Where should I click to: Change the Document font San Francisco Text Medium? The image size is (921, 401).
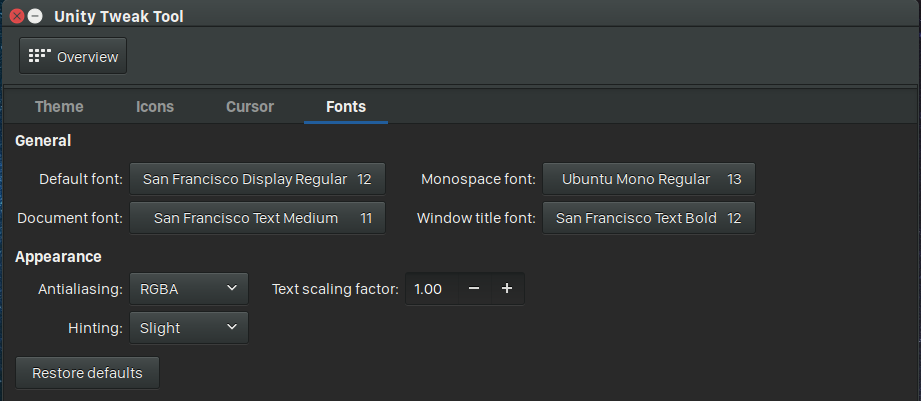click(x=257, y=218)
